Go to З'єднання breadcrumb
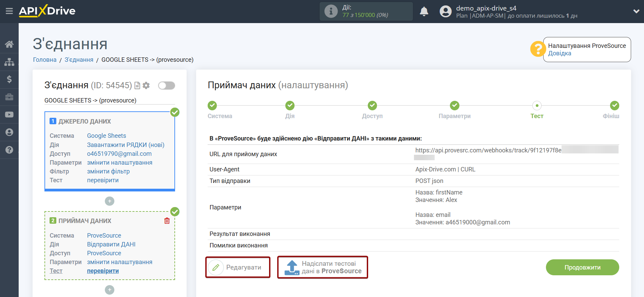 click(79, 60)
